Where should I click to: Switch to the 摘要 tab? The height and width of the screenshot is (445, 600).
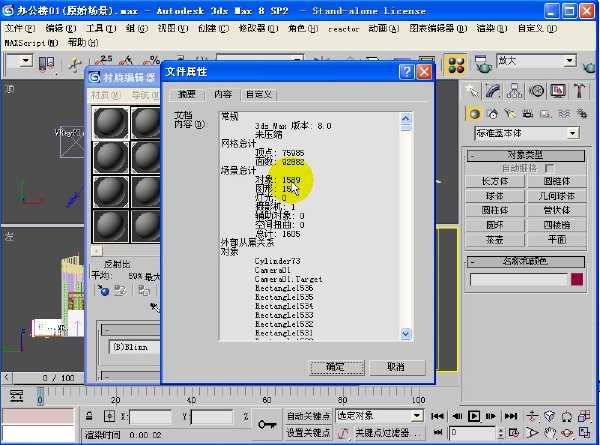click(x=186, y=94)
